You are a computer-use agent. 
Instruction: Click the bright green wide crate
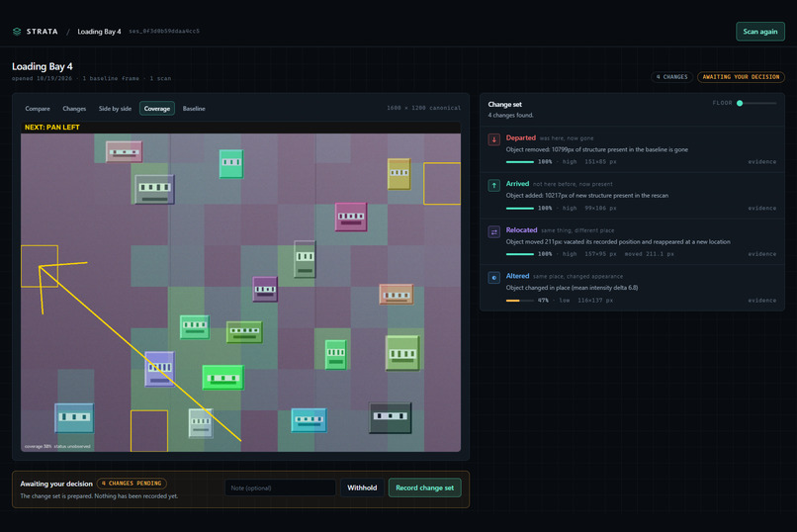pos(223,378)
